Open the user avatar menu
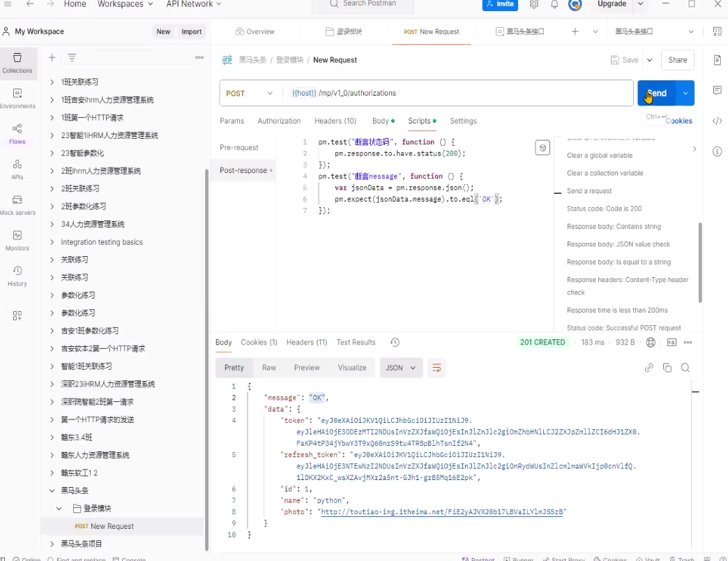The width and height of the screenshot is (728, 561). (x=575, y=4)
